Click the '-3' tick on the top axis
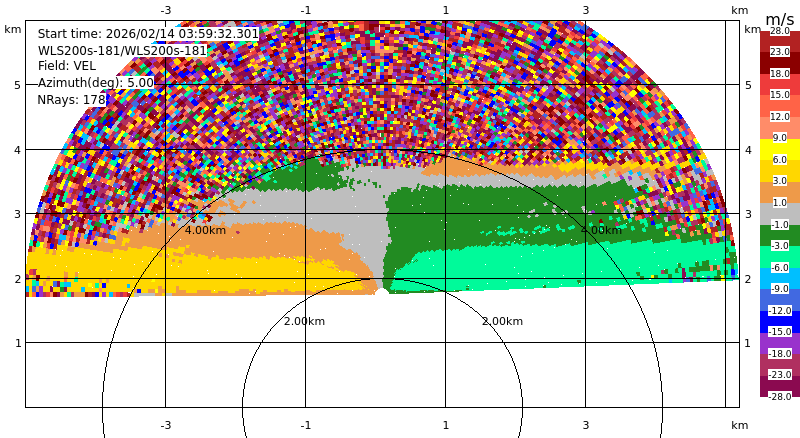Viewport: 800px width, 438px height. coord(165,10)
